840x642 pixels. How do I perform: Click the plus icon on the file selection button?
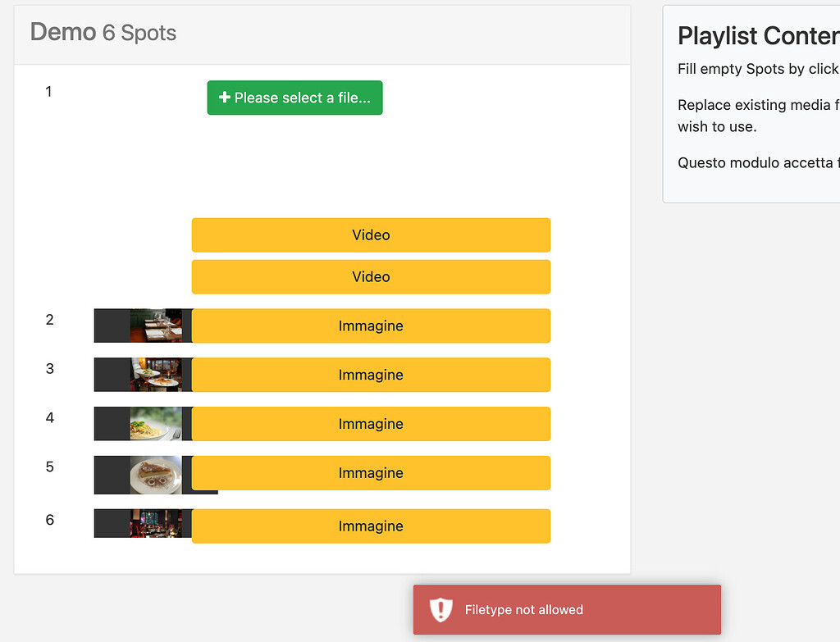(x=224, y=97)
